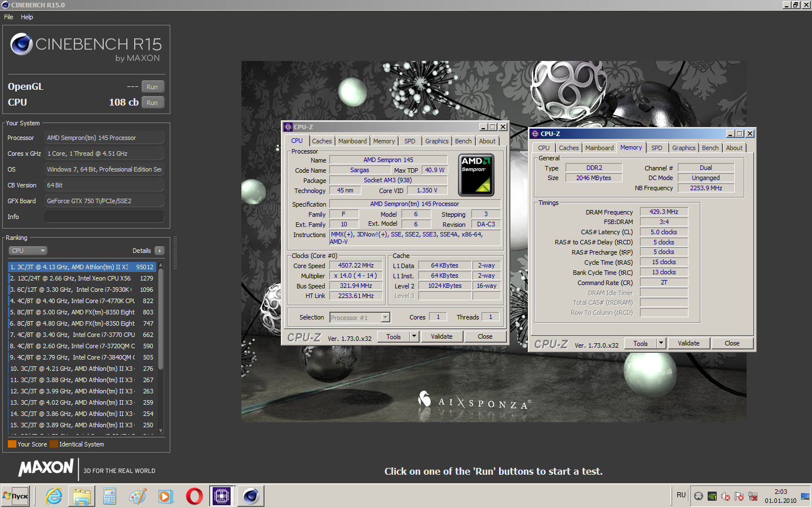Open Caches tab in right CPU-Z window
Screen dimensions: 812x508
[569, 148]
